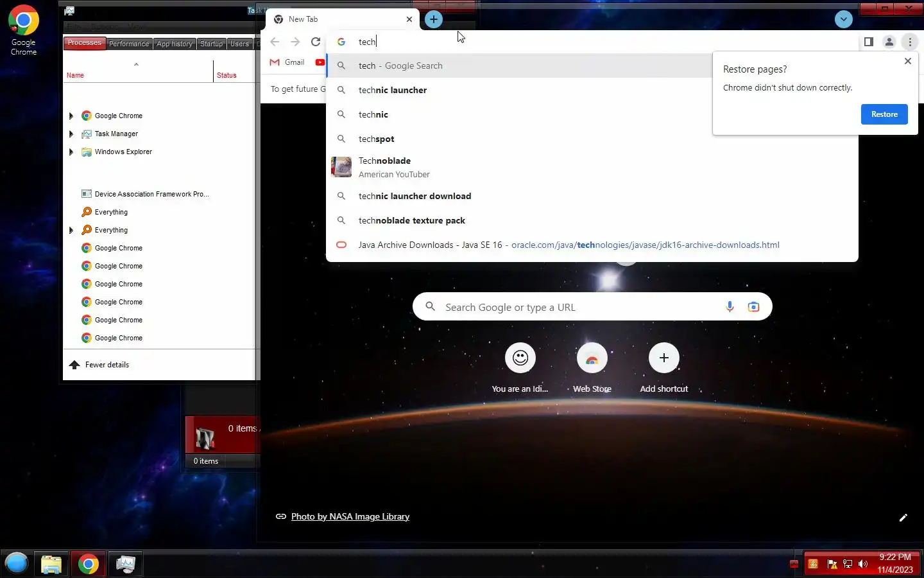Expand the Google Chrome app group arrow
The image size is (924, 578).
click(71, 116)
